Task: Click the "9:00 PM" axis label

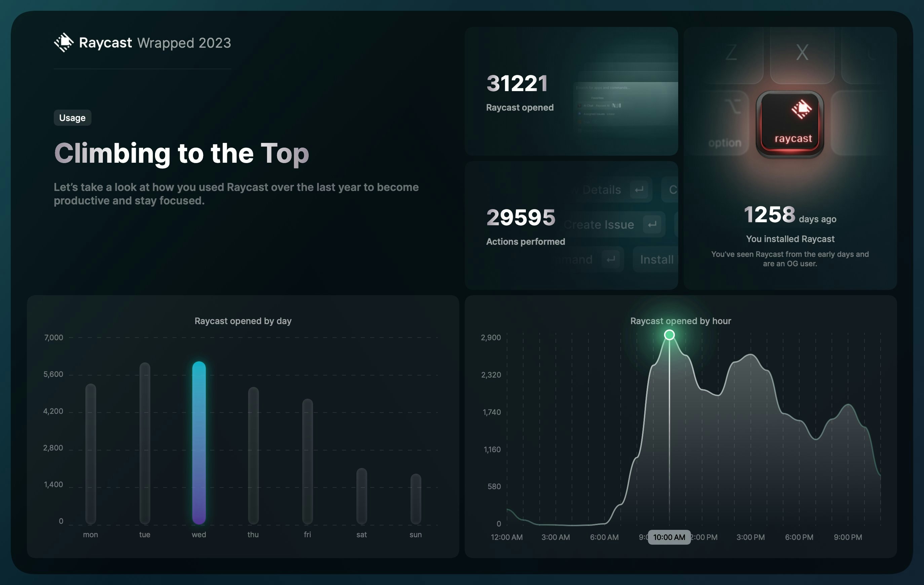Action: tap(848, 537)
